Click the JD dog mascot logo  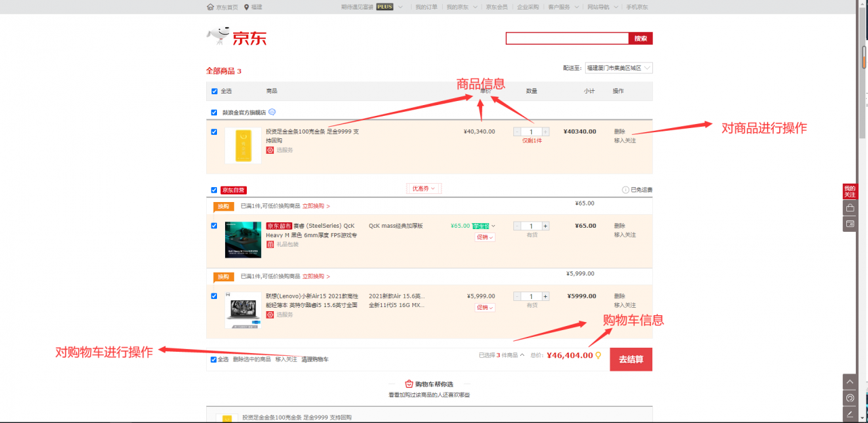[218, 35]
